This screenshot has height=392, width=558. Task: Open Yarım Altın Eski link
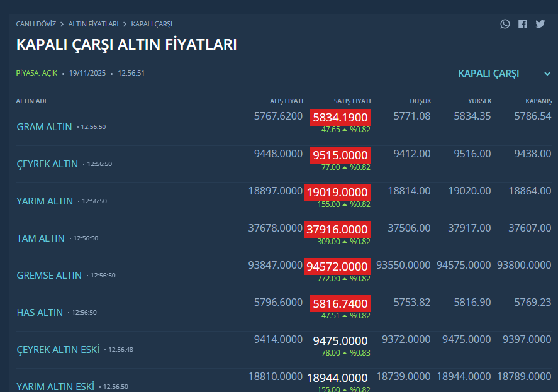pos(55,386)
